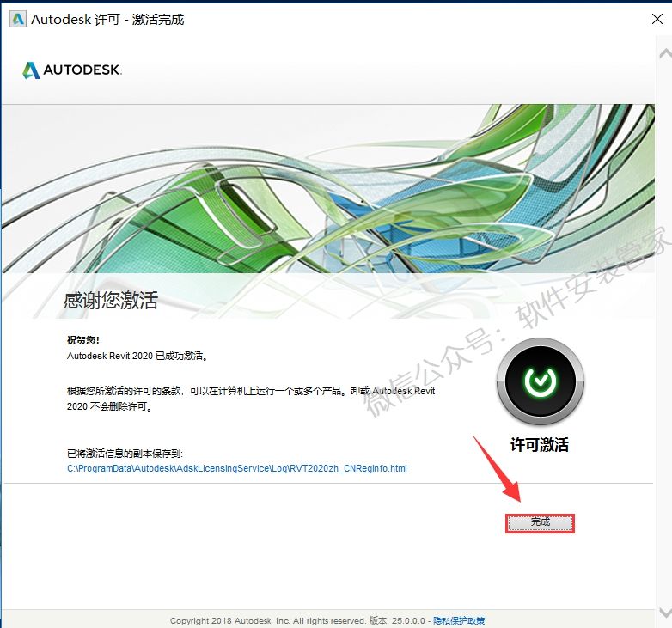Close the Autodesk license window
Image resolution: width=672 pixels, height=628 pixels.
click(655, 20)
